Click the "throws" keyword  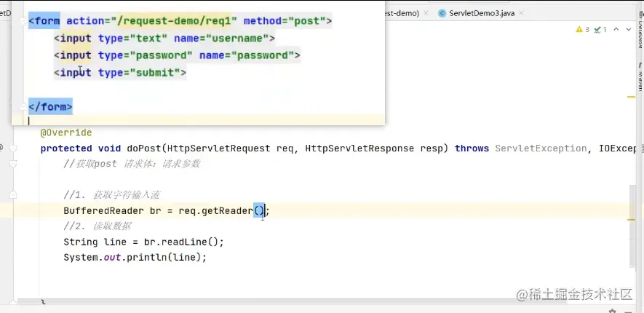tap(472, 148)
